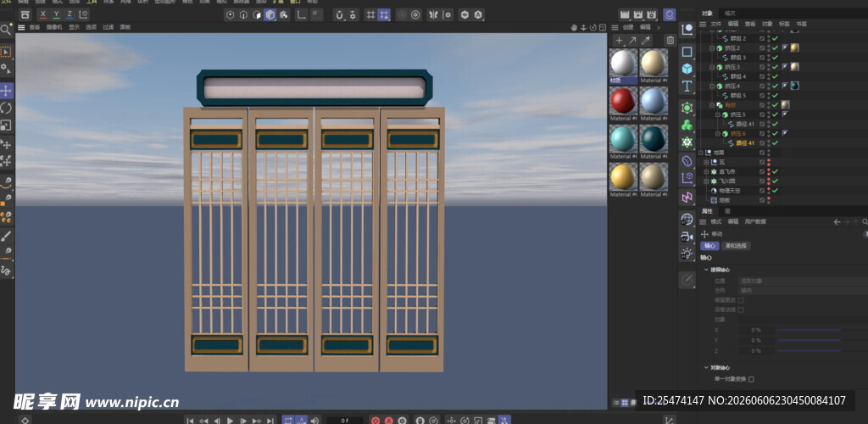868x424 pixels.
Task: Jump to the timeline start
Action: click(x=191, y=420)
